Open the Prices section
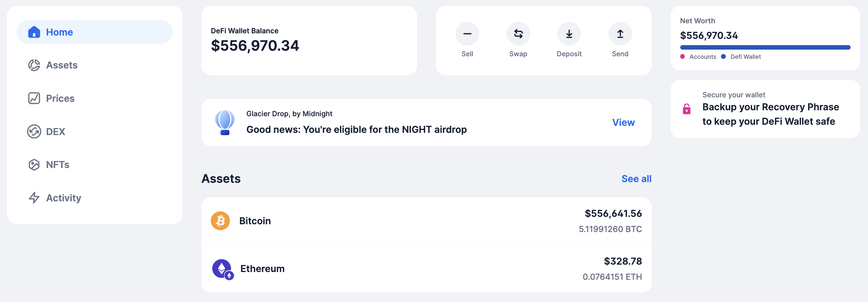The height and width of the screenshot is (302, 868). pyautogui.click(x=60, y=98)
